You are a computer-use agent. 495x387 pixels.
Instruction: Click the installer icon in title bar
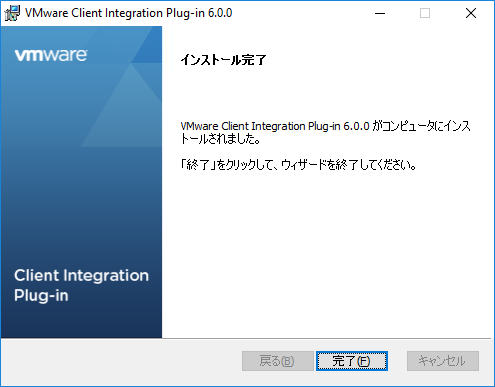click(12, 13)
